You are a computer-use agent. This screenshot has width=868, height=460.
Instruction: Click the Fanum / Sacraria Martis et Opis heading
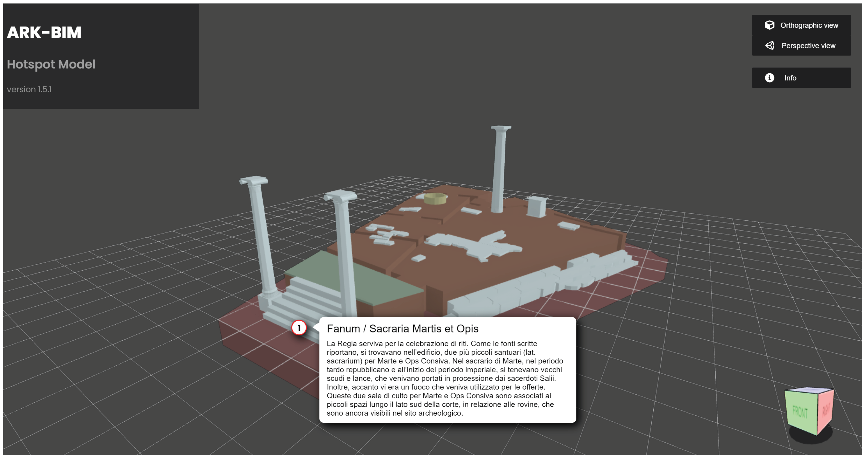(402, 329)
